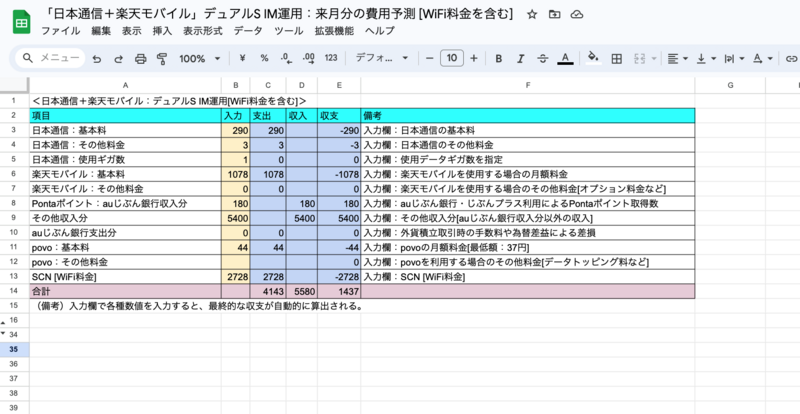Format cell as percent

pyautogui.click(x=264, y=58)
